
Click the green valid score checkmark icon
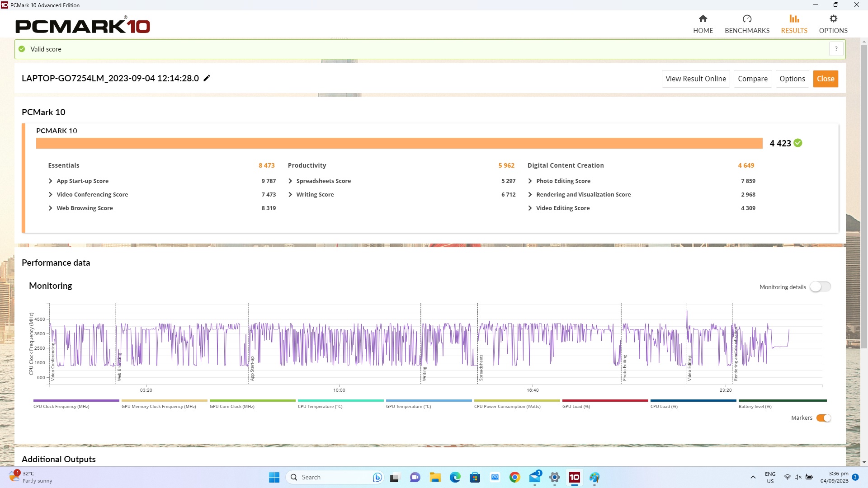[x=22, y=49]
